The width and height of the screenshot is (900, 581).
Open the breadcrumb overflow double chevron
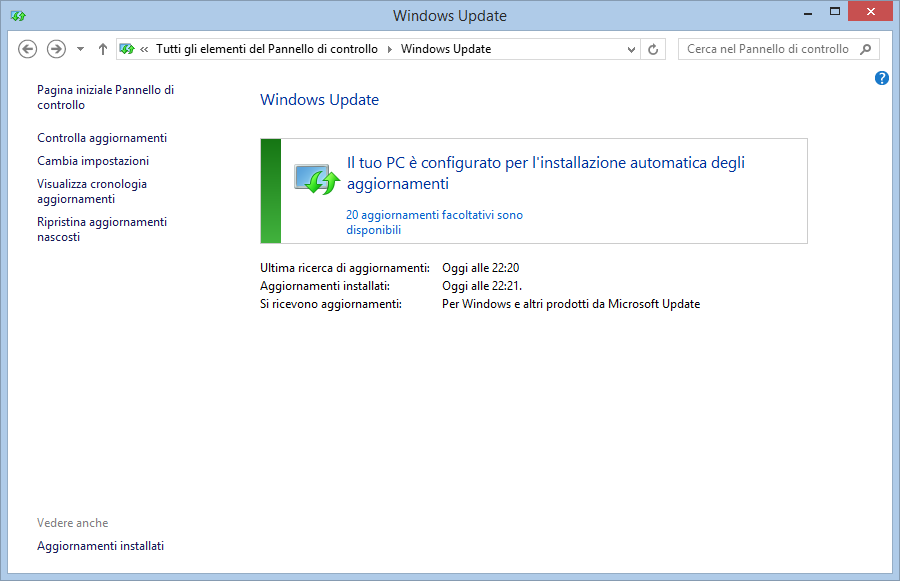click(144, 49)
